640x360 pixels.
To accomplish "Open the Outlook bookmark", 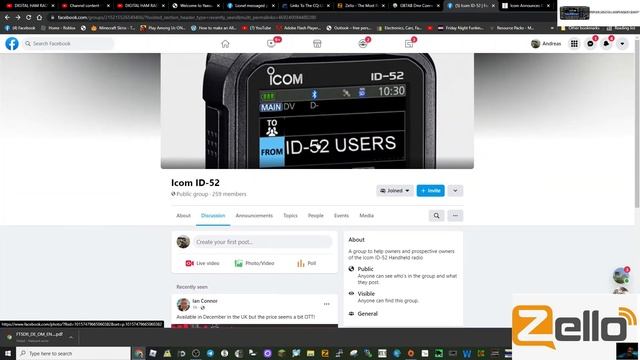I will (349, 28).
